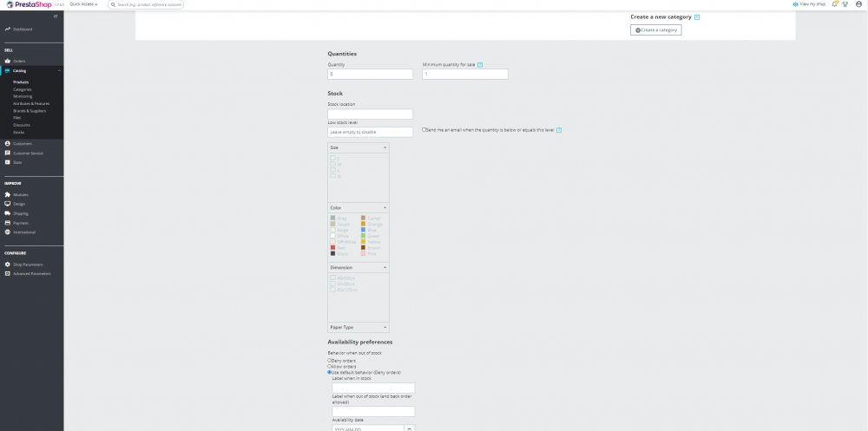Select Use default behavior radio

pos(329,372)
